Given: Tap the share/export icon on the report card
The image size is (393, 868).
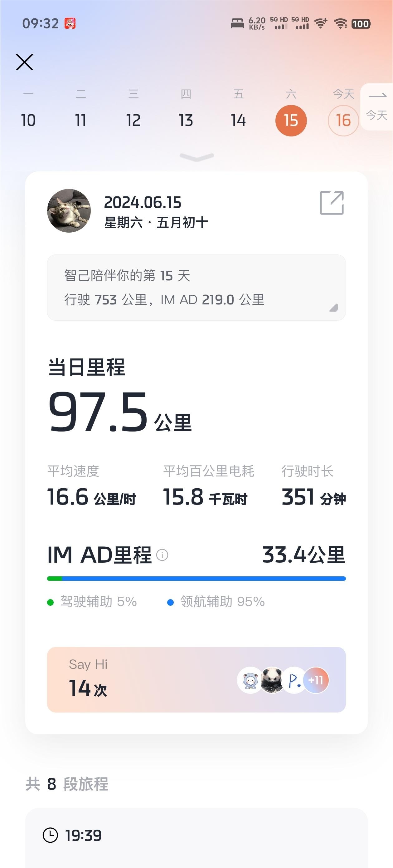Looking at the screenshot, I should 332,203.
